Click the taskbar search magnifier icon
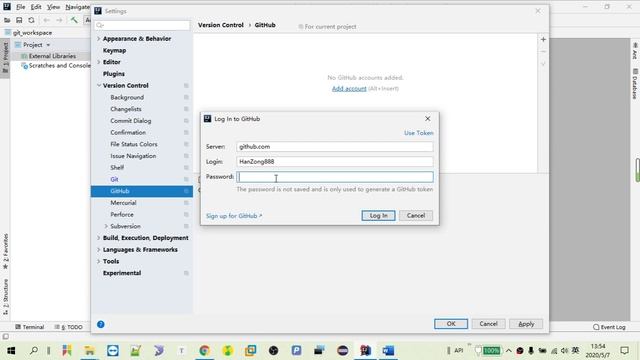640x360 pixels. pyautogui.click(x=34, y=351)
